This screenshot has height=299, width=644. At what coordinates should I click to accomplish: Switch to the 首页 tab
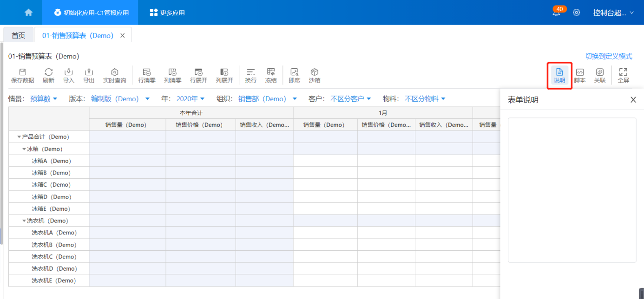19,35
